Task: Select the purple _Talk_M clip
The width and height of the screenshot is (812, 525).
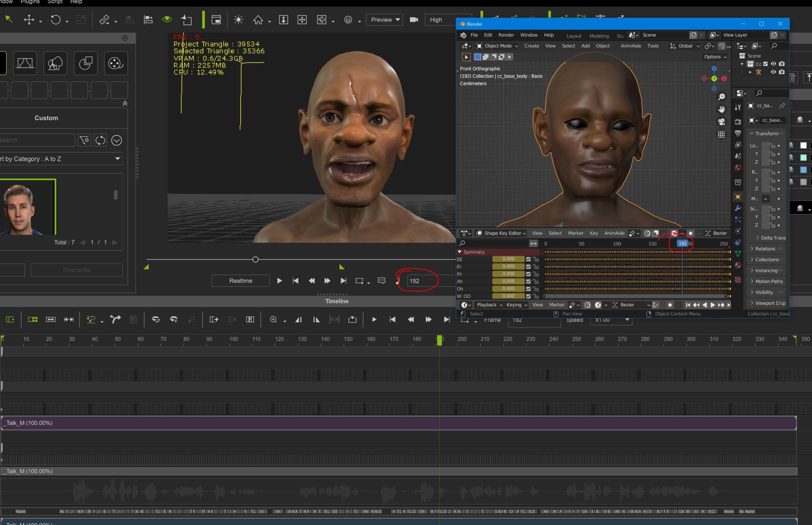Action: 399,423
